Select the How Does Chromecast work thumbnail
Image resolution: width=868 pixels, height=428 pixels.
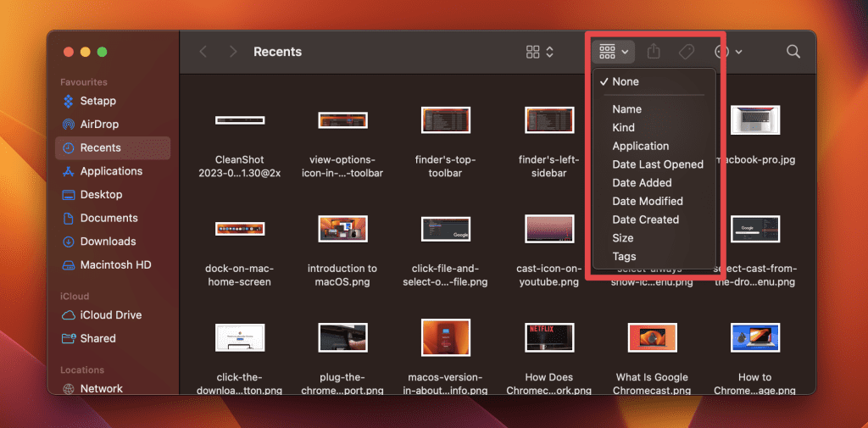point(550,336)
